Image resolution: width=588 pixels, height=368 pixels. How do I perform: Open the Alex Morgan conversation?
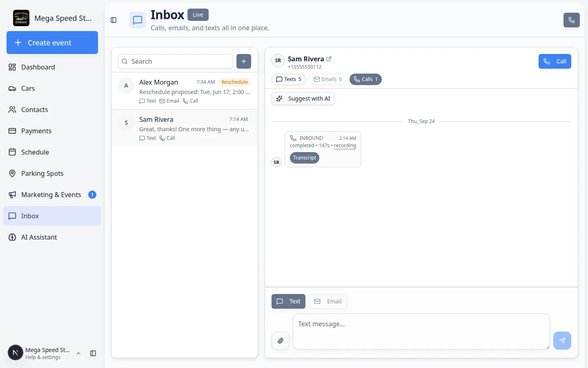point(185,91)
